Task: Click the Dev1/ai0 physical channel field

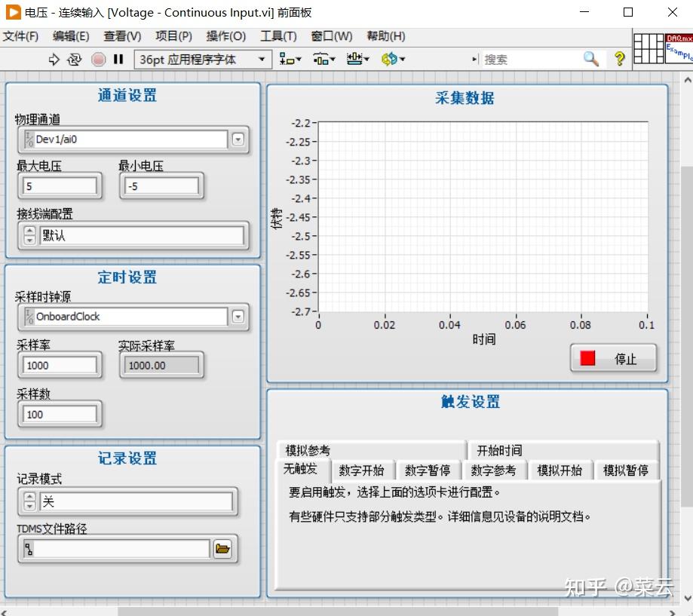Action: 130,139
